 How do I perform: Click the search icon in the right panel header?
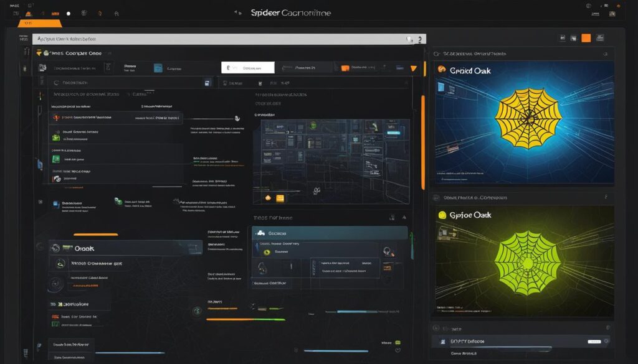[437, 54]
